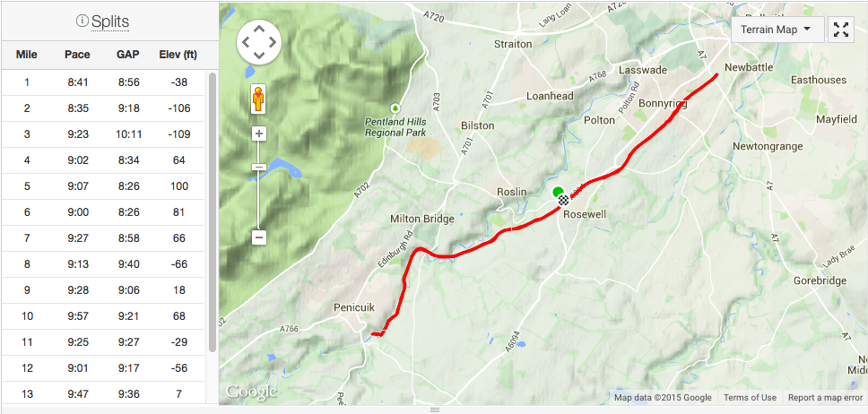Click the GAP column header

point(128,55)
